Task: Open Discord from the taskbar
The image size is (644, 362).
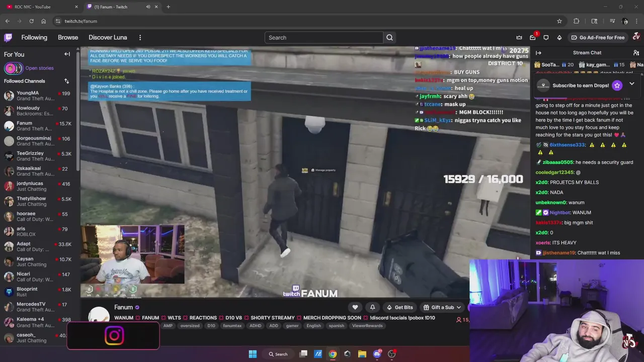Action: [377, 354]
